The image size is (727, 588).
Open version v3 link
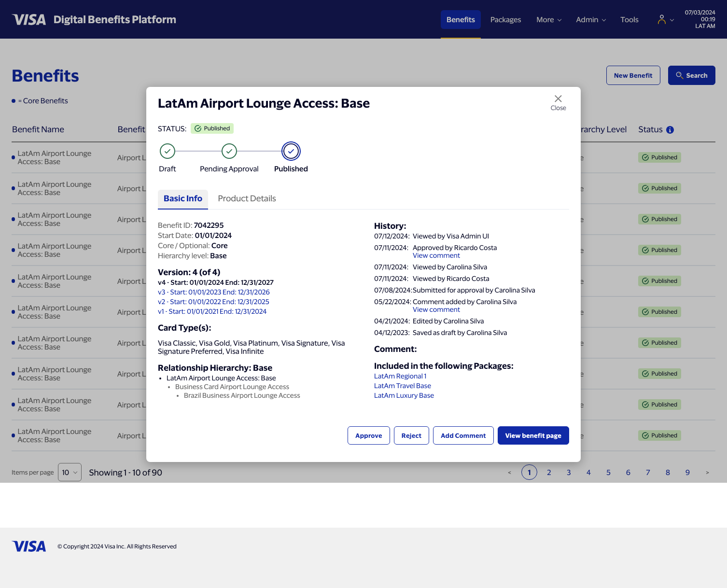coord(214,292)
